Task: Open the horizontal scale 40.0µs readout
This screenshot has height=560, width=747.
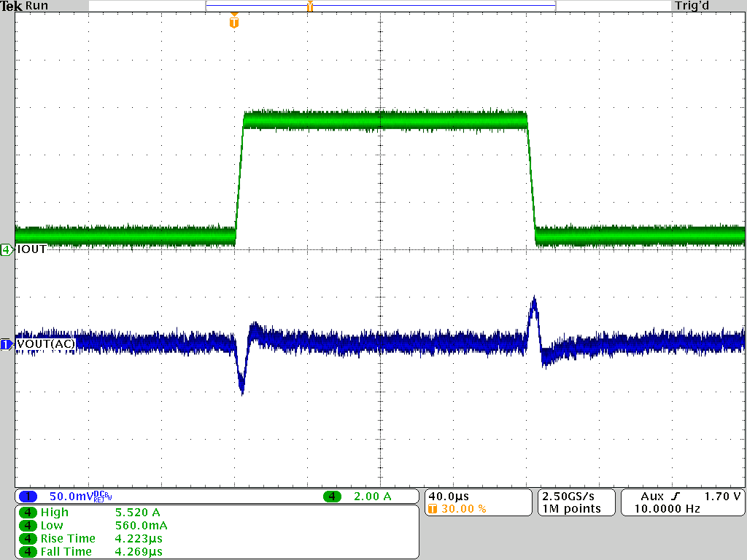Action: coord(446,496)
